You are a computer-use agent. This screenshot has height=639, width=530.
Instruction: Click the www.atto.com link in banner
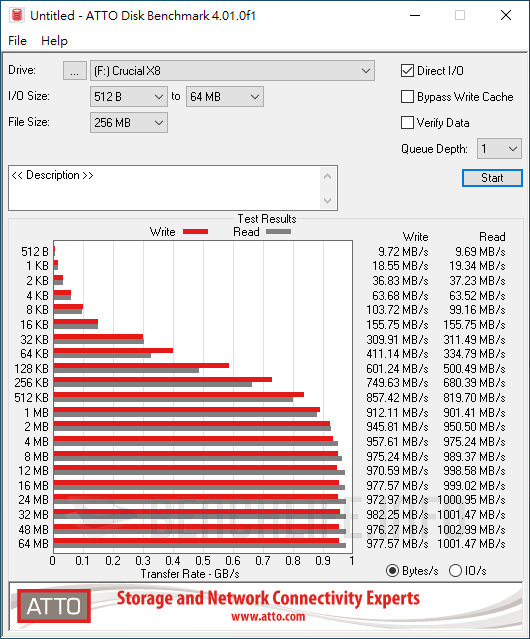tap(268, 617)
